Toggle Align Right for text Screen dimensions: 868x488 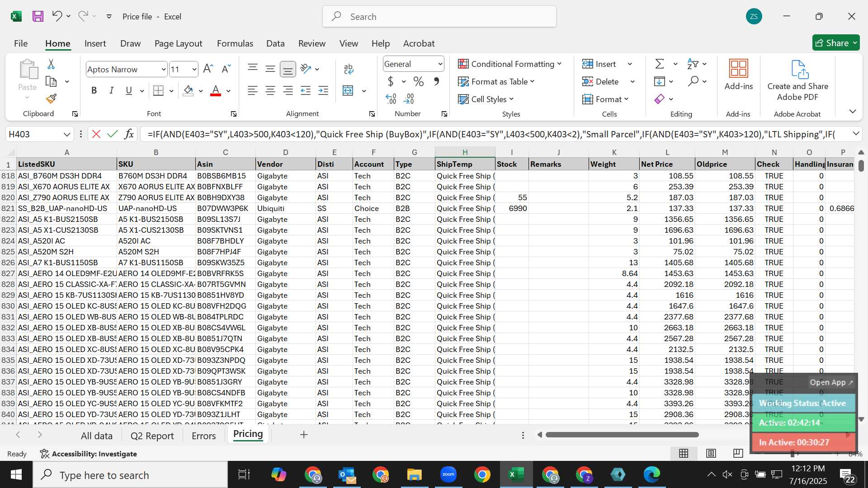coord(288,91)
